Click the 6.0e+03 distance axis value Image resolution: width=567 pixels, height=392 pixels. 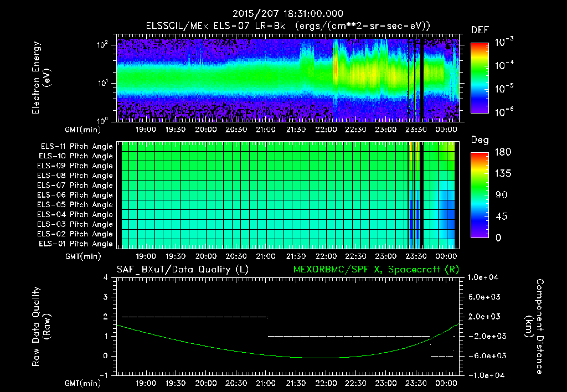pyautogui.click(x=484, y=297)
